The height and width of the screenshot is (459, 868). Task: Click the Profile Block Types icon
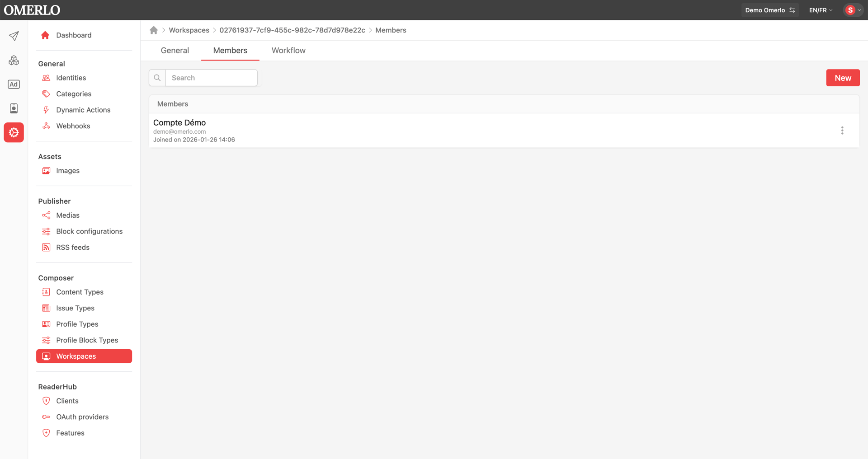pos(46,340)
